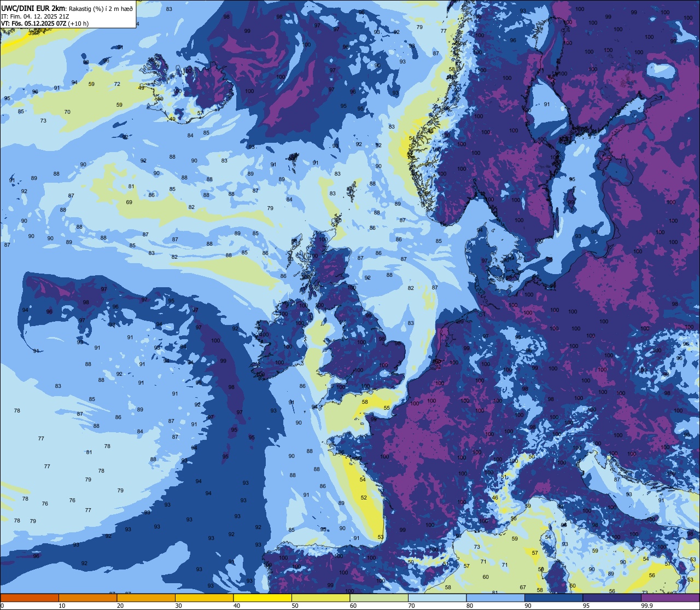Image resolution: width=700 pixels, height=610 pixels.
Task: Click the 'VT: Fös. 05.12.2025 07Z' line
Action: click(x=33, y=24)
